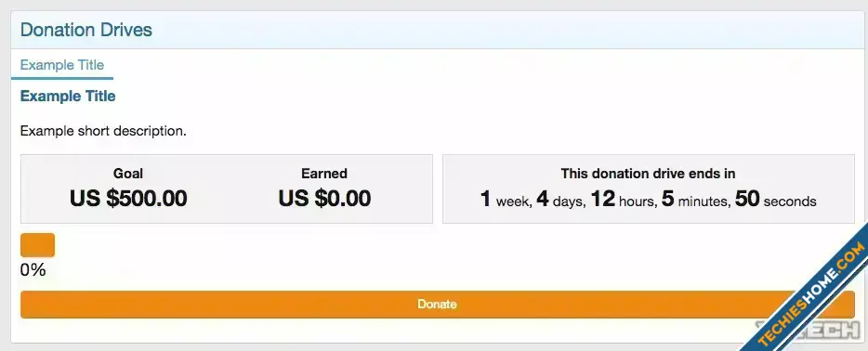Click the 0% progress label
Screen dimensions: 868x351
pos(33,270)
